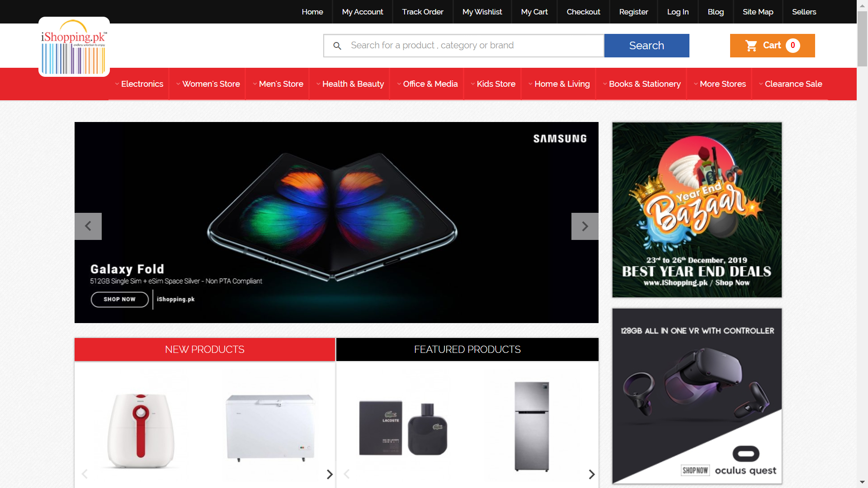Expand the Health & Beauty menu
Screen dimensions: 868x488
coord(349,84)
